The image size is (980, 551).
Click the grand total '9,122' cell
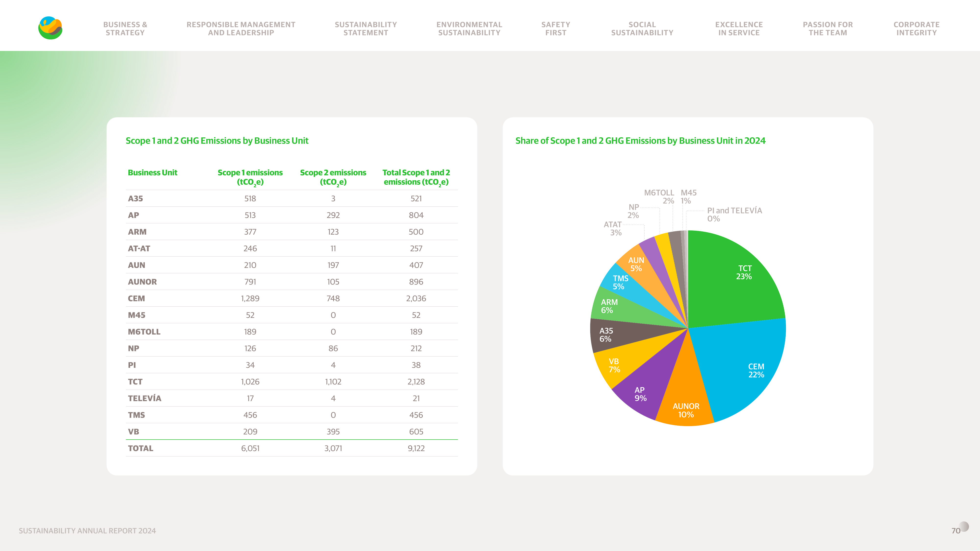(416, 448)
